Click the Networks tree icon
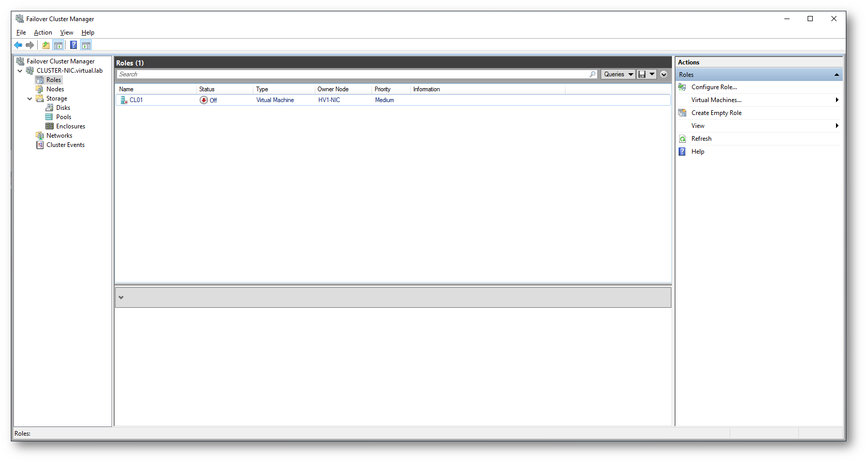The height and width of the screenshot is (463, 868). click(x=40, y=136)
